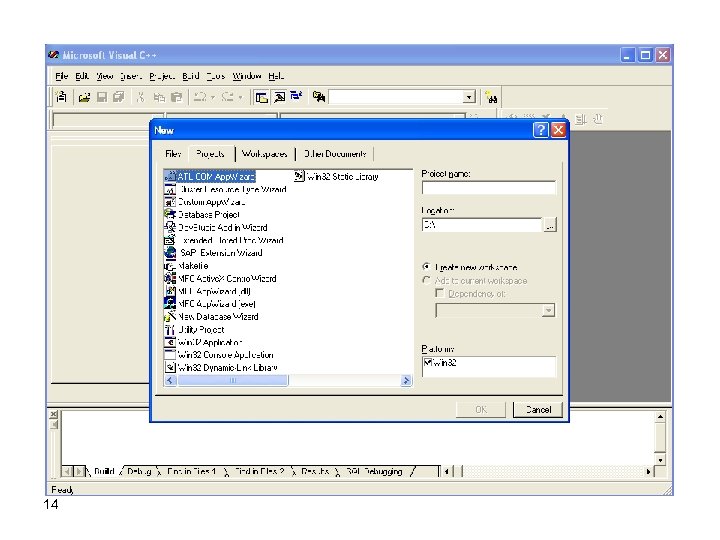Image resolution: width=720 pixels, height=540 pixels.
Task: Click the Open file toolbar icon
Action: (x=84, y=97)
